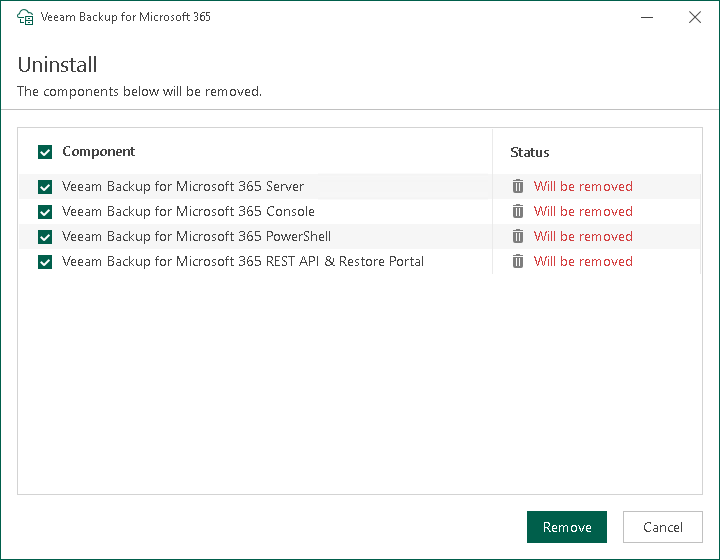Minimize the Veeam uninstall window
The width and height of the screenshot is (720, 560).
(648, 17)
